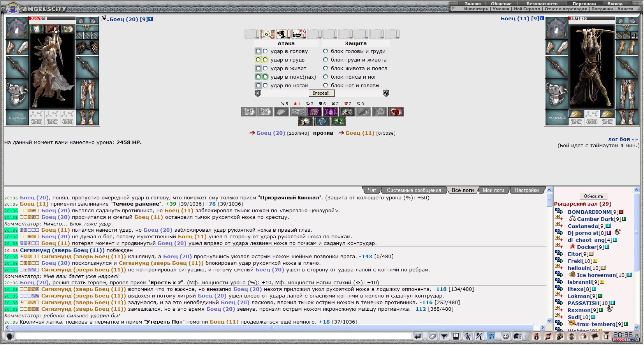Use the scroll with thermometer icon
The image size is (644, 345).
click(267, 34)
